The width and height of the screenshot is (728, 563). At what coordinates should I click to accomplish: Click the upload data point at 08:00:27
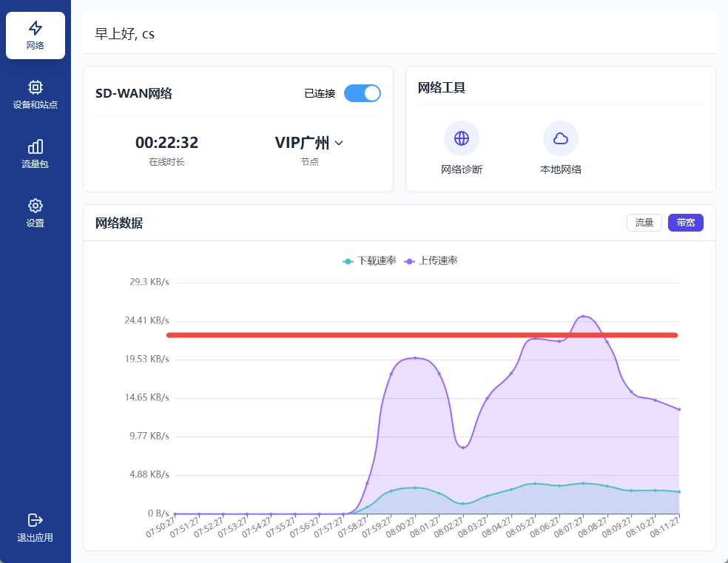[x=415, y=358]
